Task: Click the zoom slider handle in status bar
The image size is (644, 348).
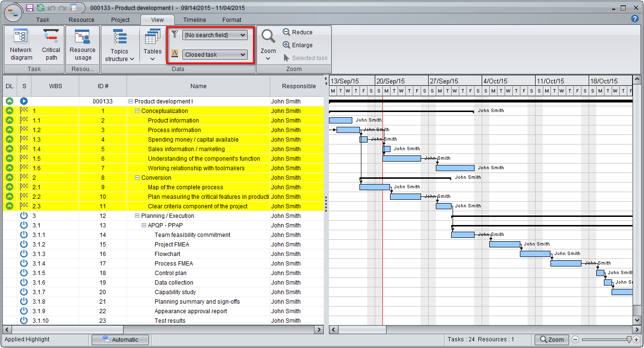Action: click(629, 339)
